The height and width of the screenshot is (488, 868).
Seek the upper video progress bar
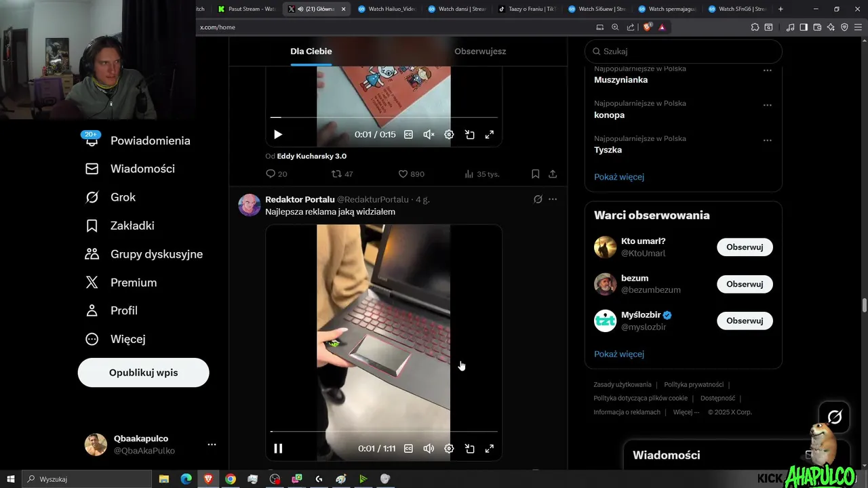tap(384, 117)
